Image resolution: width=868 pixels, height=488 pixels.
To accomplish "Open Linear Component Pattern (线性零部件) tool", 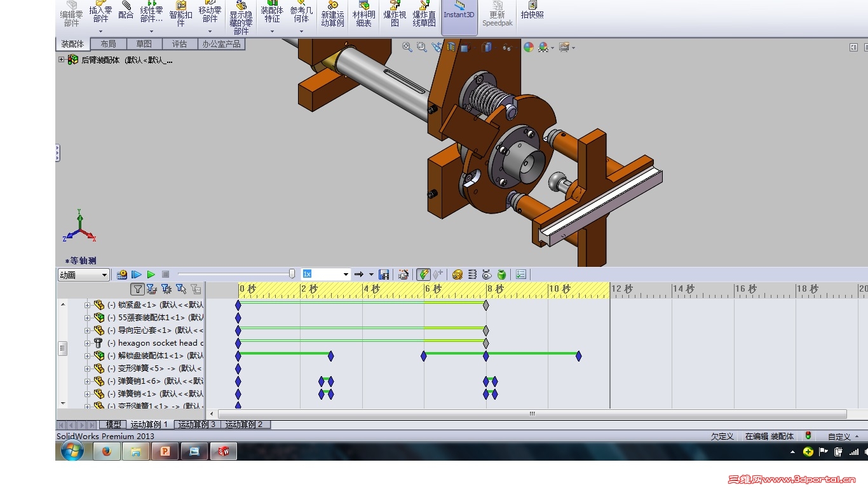I will click(151, 13).
